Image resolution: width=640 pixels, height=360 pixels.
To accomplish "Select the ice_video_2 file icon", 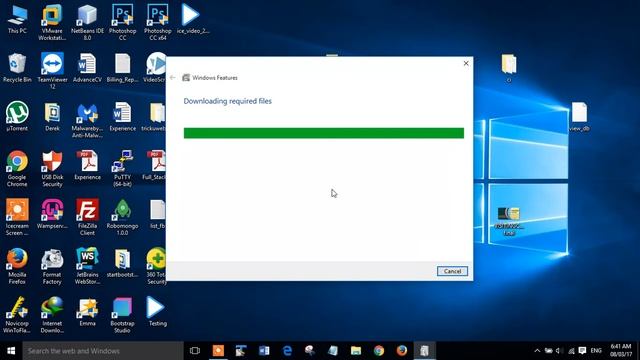I will pos(192,20).
